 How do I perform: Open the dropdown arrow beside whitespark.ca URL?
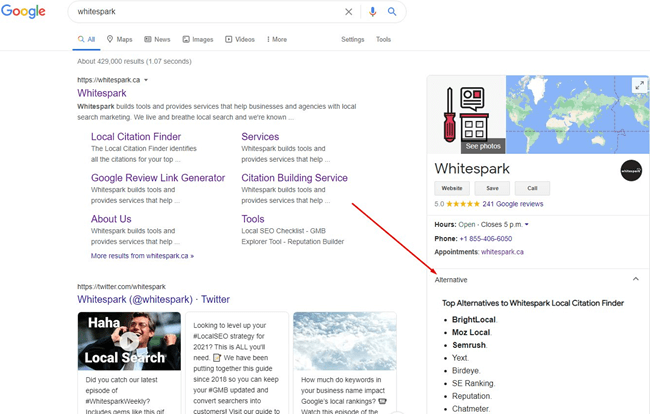pyautogui.click(x=146, y=79)
